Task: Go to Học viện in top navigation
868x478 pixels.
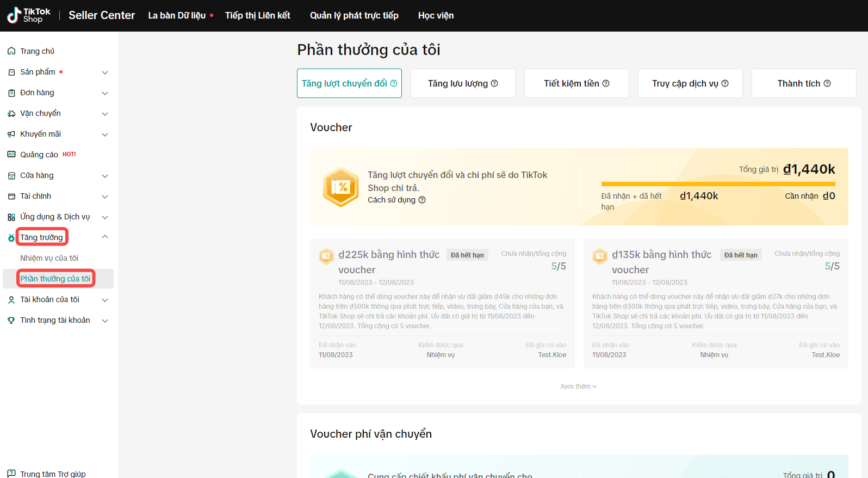Action: [x=436, y=15]
